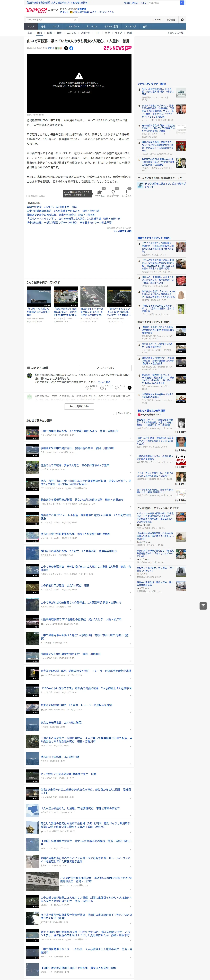Toggle コメント非表示 checkbox

[x=115, y=413]
